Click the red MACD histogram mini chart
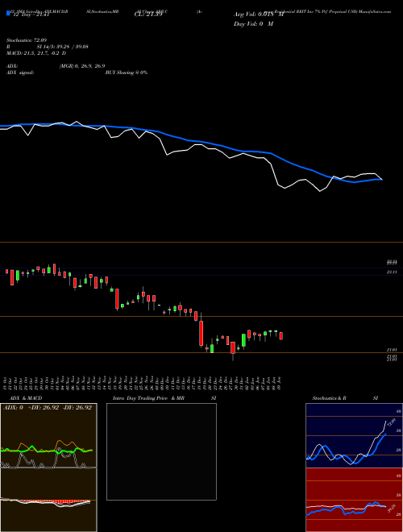Image resolution: width=403 pixels, height=532 pixels. (48, 500)
